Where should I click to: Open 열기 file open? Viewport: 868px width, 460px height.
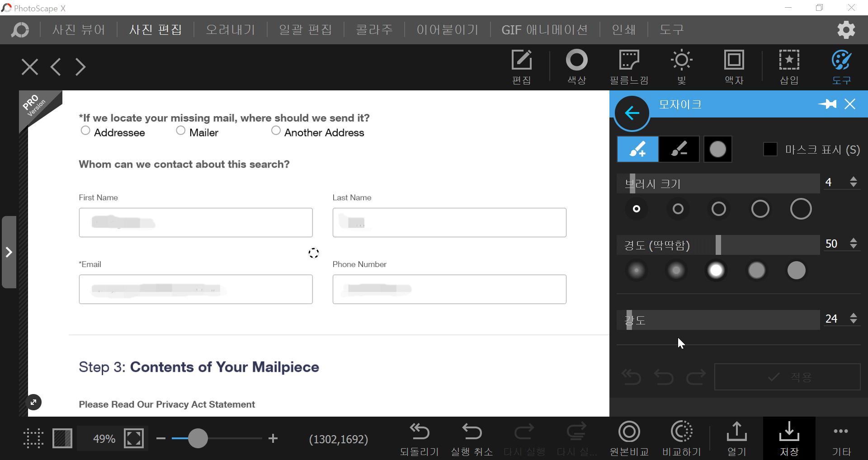(x=736, y=438)
